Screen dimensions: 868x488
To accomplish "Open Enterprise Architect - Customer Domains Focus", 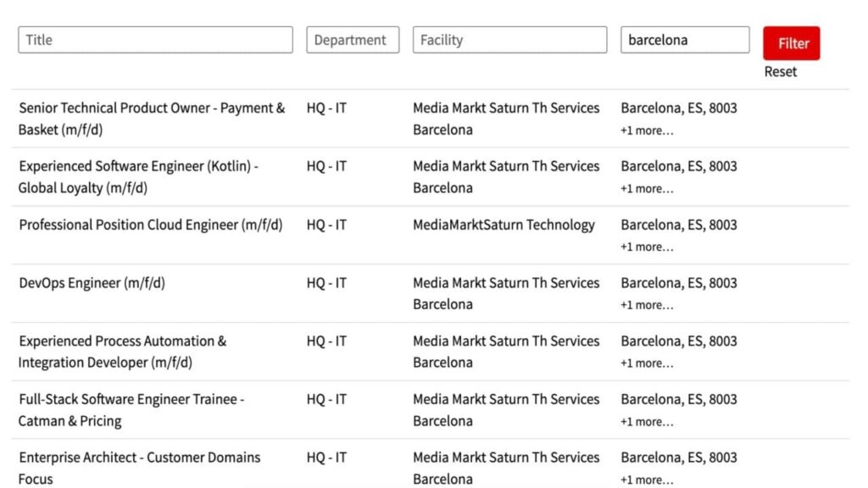I will click(x=140, y=468).
